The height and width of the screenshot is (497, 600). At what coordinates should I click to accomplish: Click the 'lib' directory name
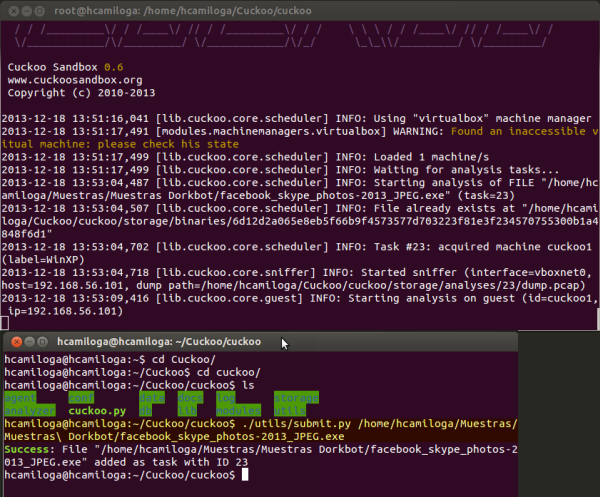tap(188, 411)
